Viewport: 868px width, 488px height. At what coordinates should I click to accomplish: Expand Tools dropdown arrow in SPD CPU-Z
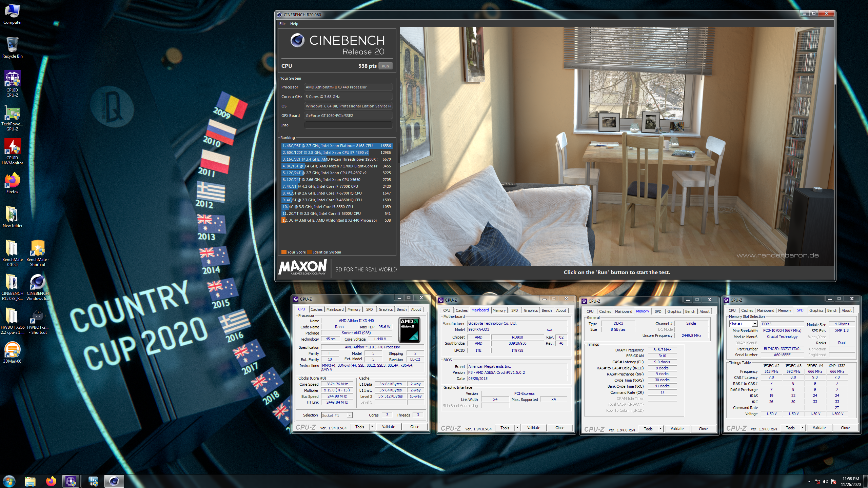[x=803, y=428]
